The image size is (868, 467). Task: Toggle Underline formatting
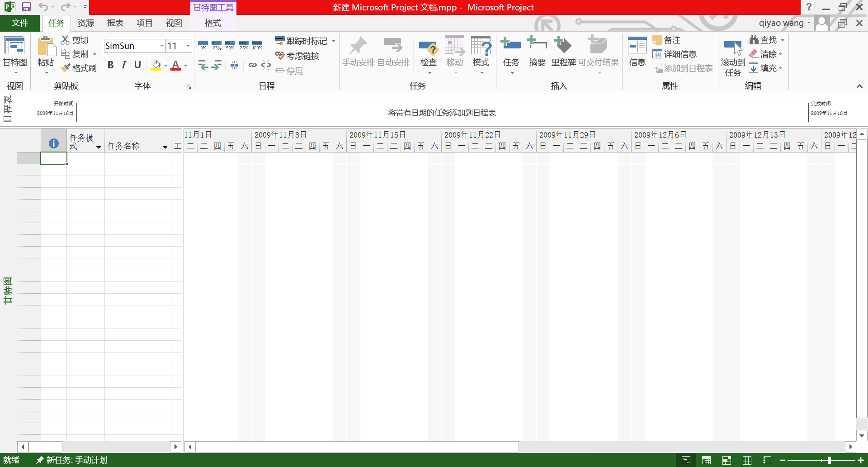[137, 65]
